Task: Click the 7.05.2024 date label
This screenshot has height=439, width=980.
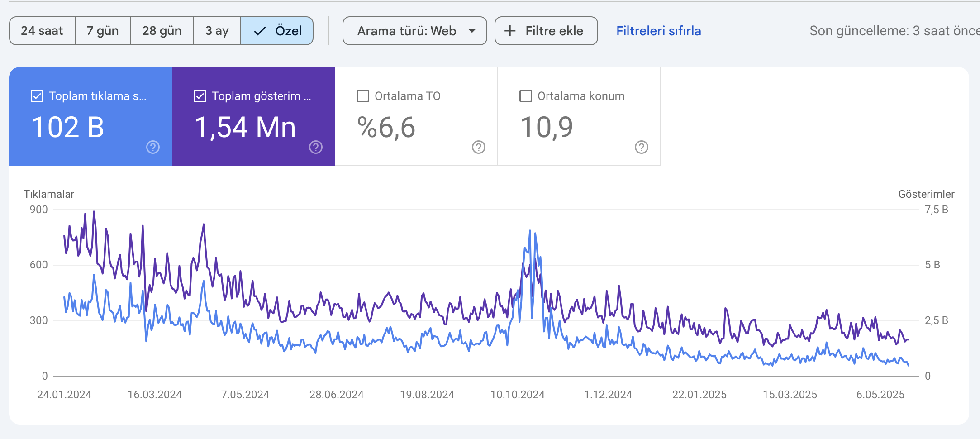Action: point(245,395)
